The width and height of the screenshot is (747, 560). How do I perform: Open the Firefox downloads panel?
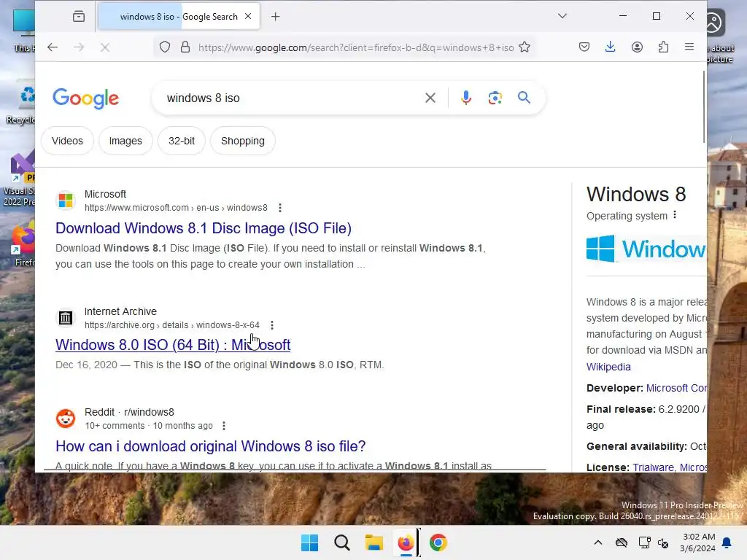click(x=611, y=47)
